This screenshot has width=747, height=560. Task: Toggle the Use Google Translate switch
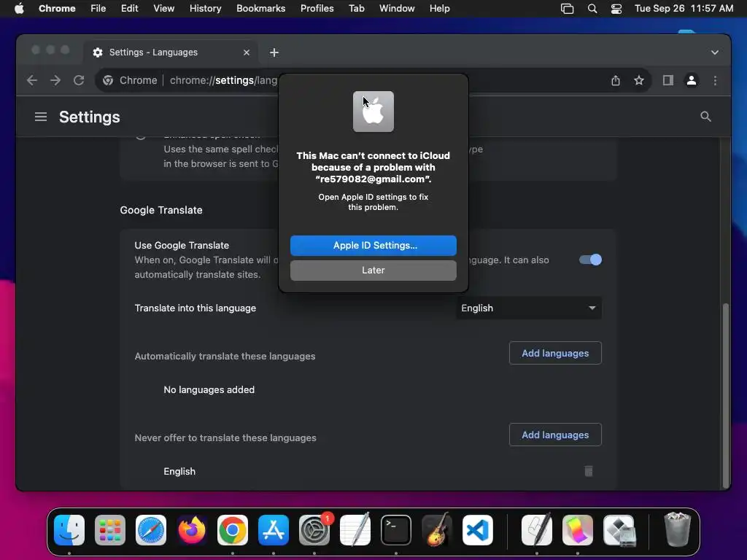coord(590,260)
